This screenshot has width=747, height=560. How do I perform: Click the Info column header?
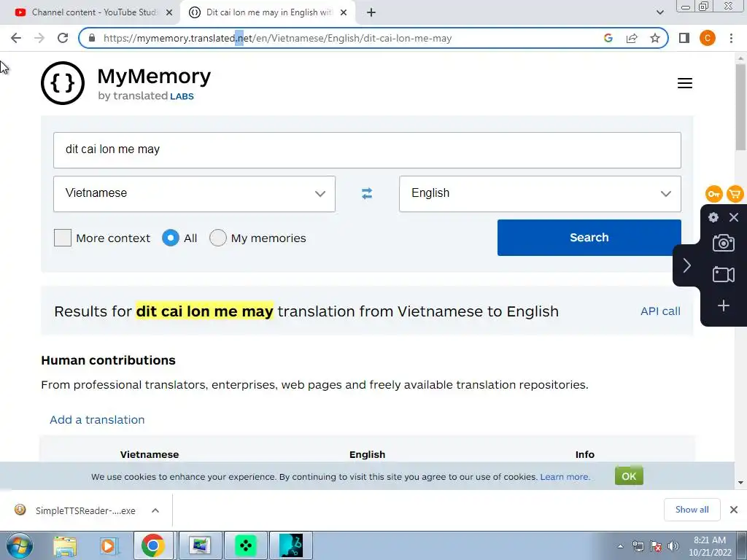[x=584, y=454]
